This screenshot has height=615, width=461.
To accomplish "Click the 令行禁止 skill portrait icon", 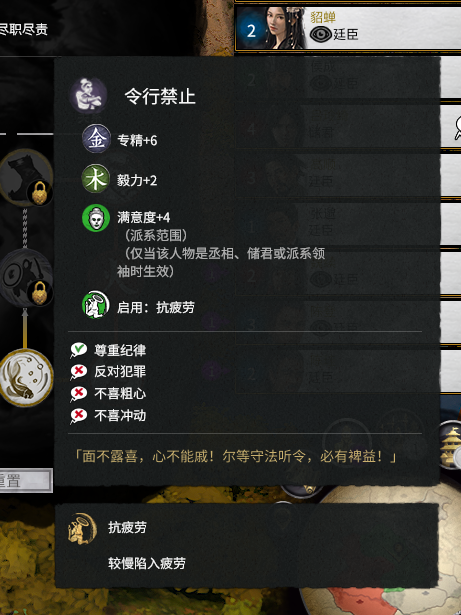I will pyautogui.click(x=88, y=95).
